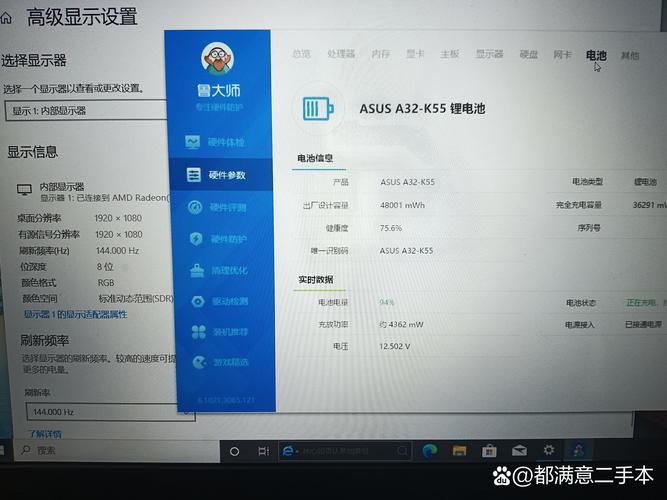This screenshot has height=500, width=667.
Task: Click the 36291 full charge capacity value
Action: coord(650,205)
